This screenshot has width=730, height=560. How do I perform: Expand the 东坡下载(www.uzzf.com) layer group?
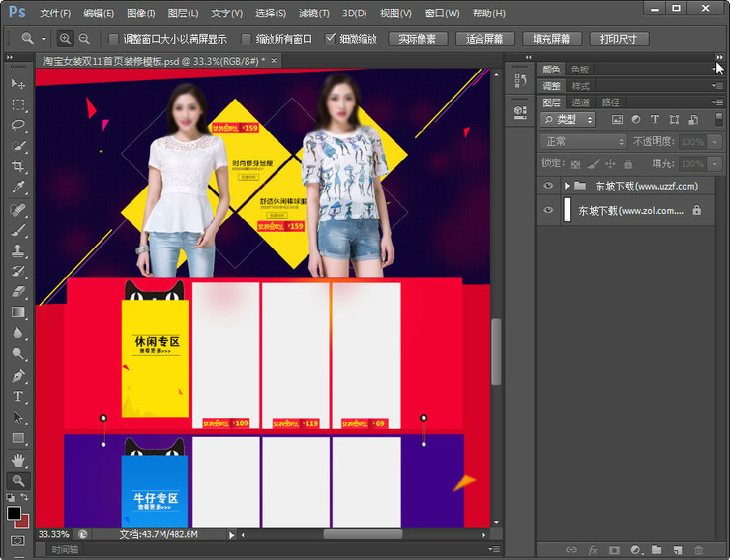coord(567,186)
